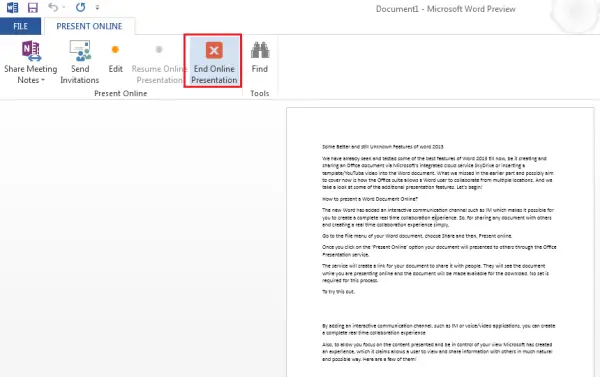The width and height of the screenshot is (600, 377).
Task: End the online presentation
Action: pos(214,61)
